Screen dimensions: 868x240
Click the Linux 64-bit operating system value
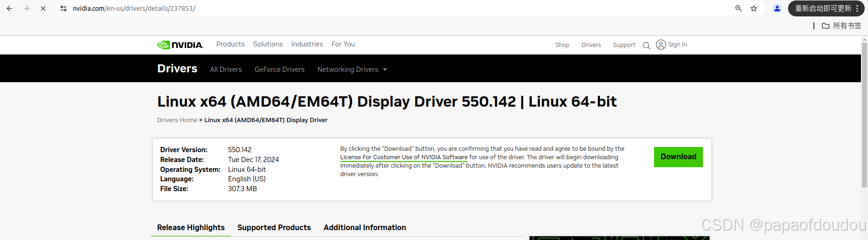(x=247, y=170)
